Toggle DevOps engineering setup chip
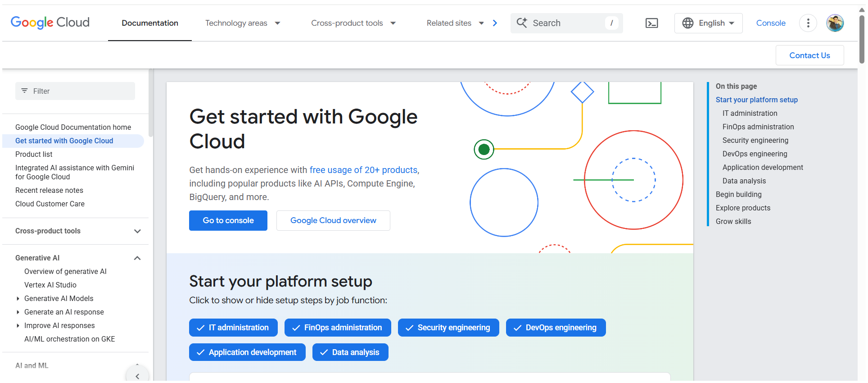This screenshot has width=868, height=383. click(x=556, y=328)
